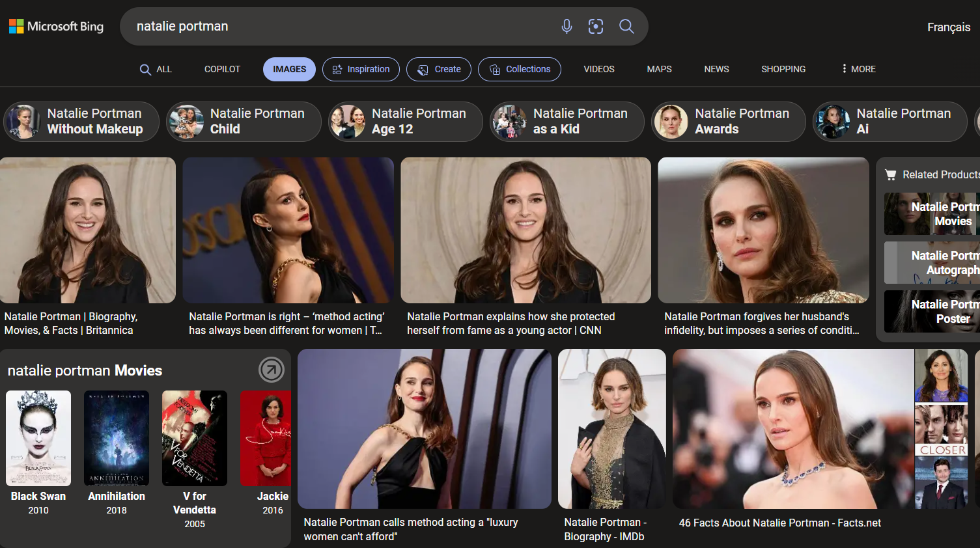980x548 pixels.
Task: Switch language to Français
Action: point(948,27)
